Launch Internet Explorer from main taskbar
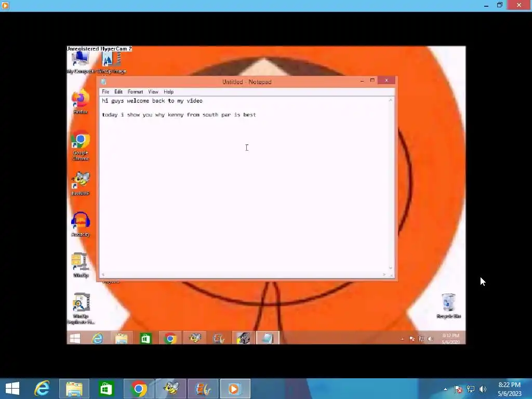Viewport: 532px width, 399px height. (42, 389)
